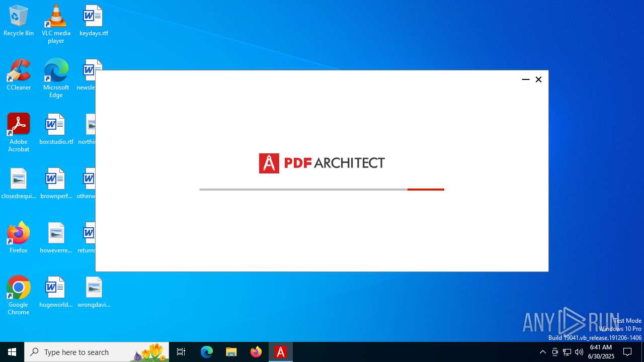Select the brownperf... document icon
The image size is (644, 362).
[56, 184]
